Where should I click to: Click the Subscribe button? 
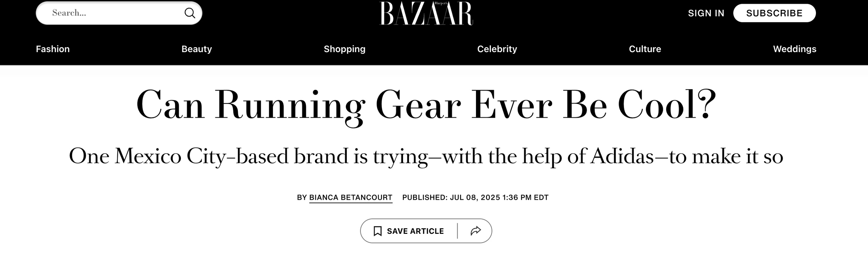(774, 13)
